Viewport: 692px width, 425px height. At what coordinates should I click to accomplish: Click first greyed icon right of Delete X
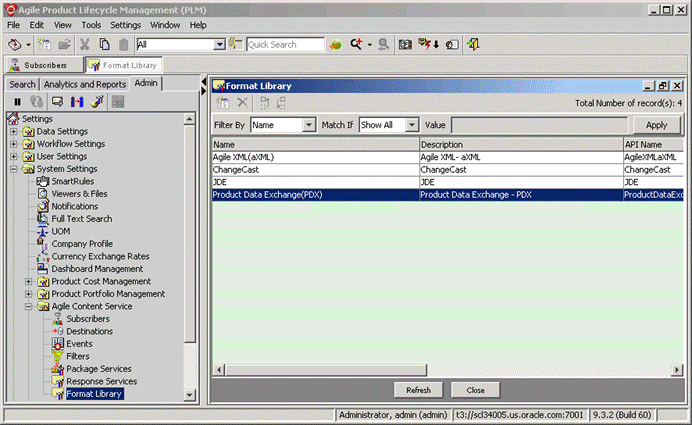265,103
